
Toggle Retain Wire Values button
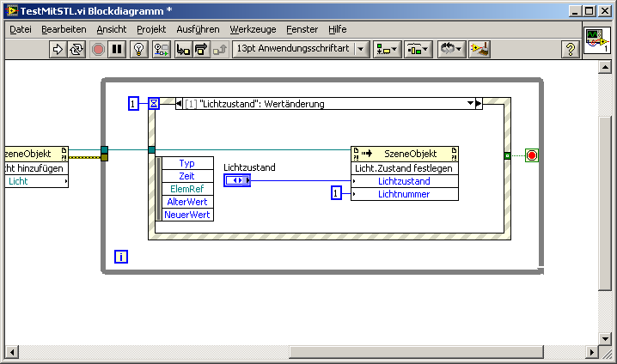click(x=162, y=49)
